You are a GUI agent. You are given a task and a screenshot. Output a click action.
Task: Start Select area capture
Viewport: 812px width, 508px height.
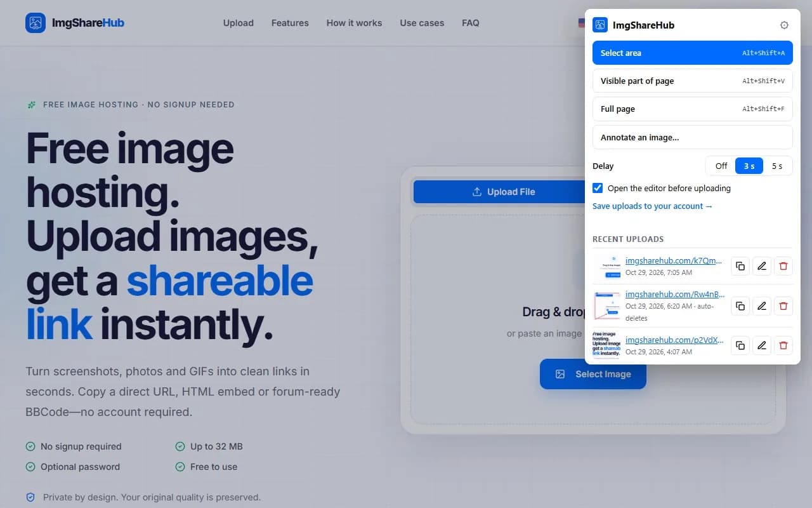coord(693,53)
